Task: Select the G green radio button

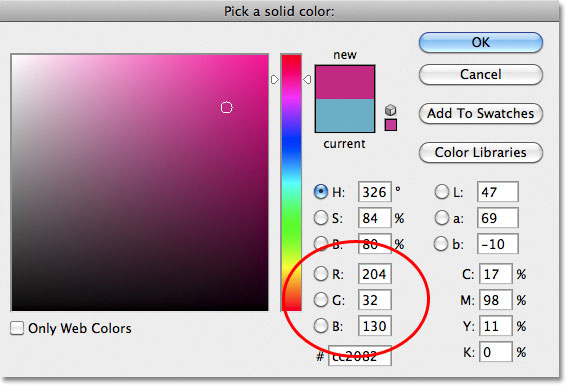Action: click(321, 300)
